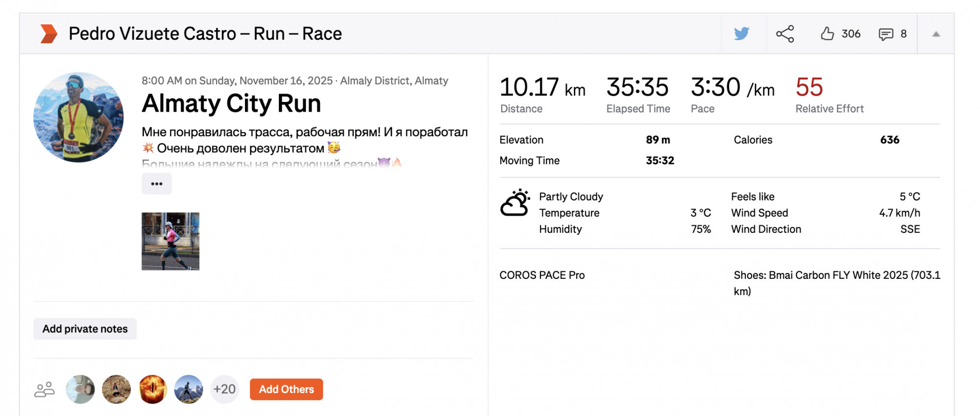Expand the full description with the ellipsis
This screenshot has height=416, width=980.
tap(157, 184)
